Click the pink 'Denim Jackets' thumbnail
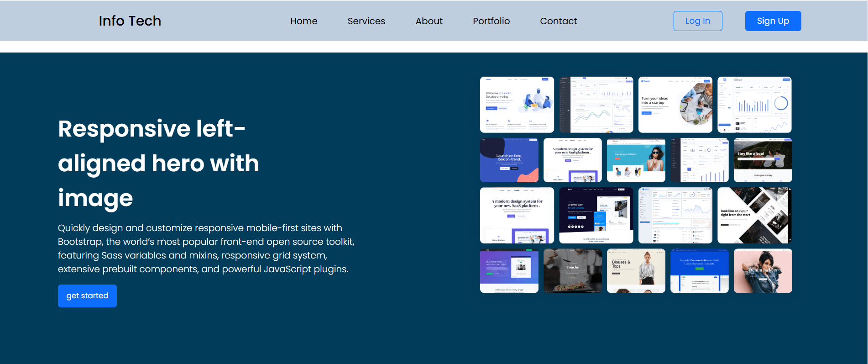The image size is (868, 364). [763, 271]
